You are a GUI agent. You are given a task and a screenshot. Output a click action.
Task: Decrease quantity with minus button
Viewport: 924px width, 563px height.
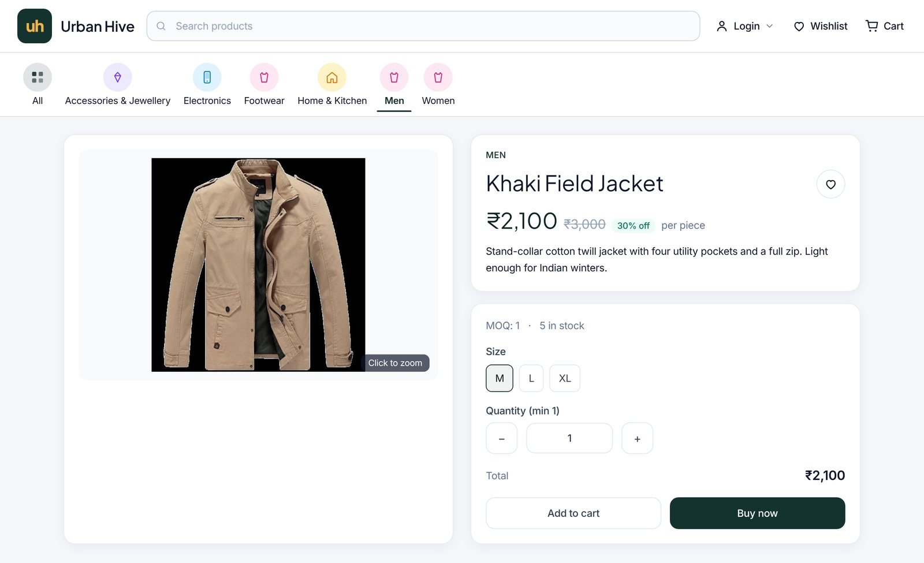tap(501, 438)
